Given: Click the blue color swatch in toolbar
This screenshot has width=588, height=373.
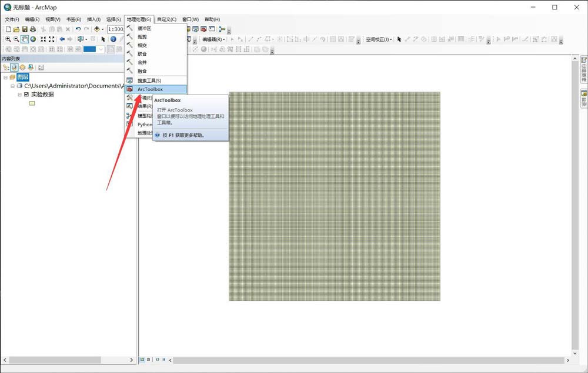Looking at the screenshot, I should point(89,49).
